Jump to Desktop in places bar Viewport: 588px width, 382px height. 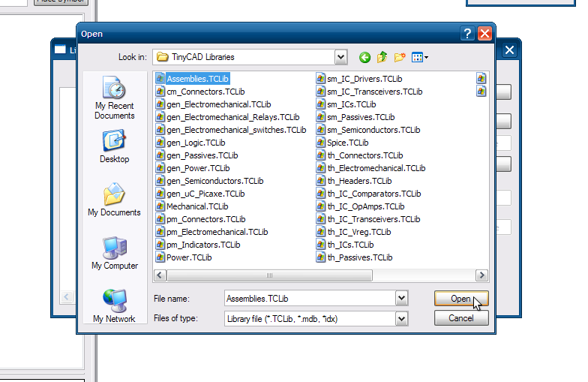(115, 147)
